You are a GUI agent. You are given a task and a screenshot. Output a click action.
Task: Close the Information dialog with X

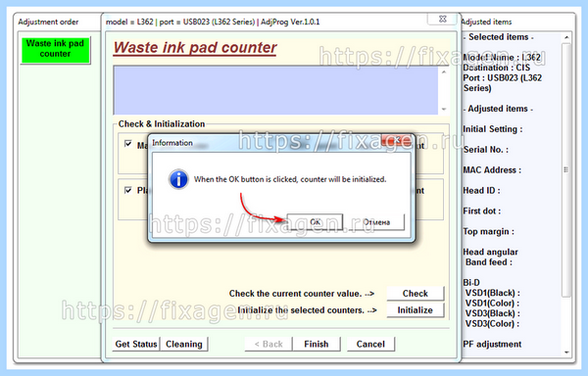pyautogui.click(x=397, y=140)
